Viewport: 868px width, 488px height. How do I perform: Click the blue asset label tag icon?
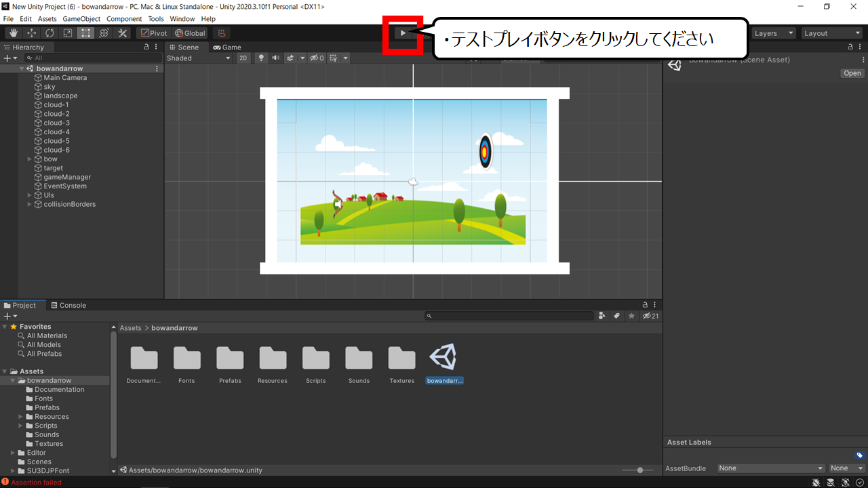tap(859, 455)
